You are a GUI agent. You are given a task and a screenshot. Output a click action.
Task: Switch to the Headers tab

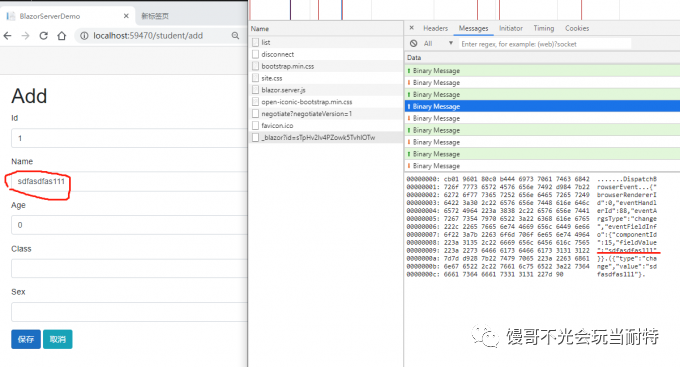point(435,28)
